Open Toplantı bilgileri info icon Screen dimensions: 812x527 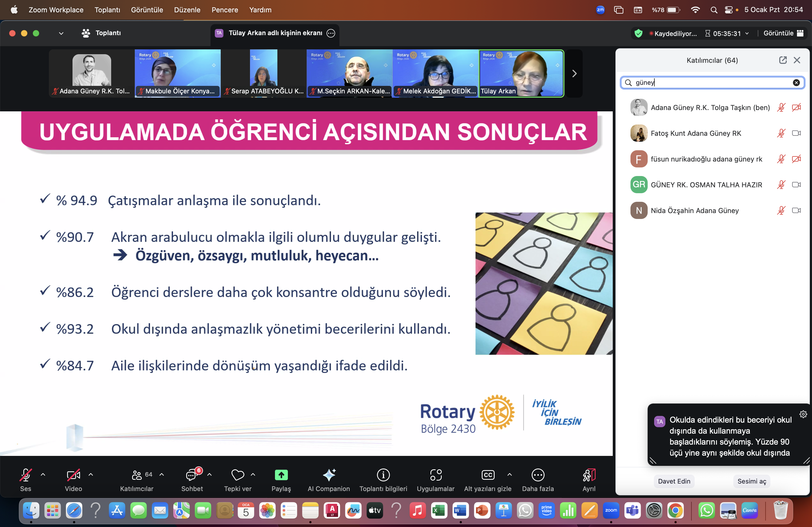[x=383, y=475]
